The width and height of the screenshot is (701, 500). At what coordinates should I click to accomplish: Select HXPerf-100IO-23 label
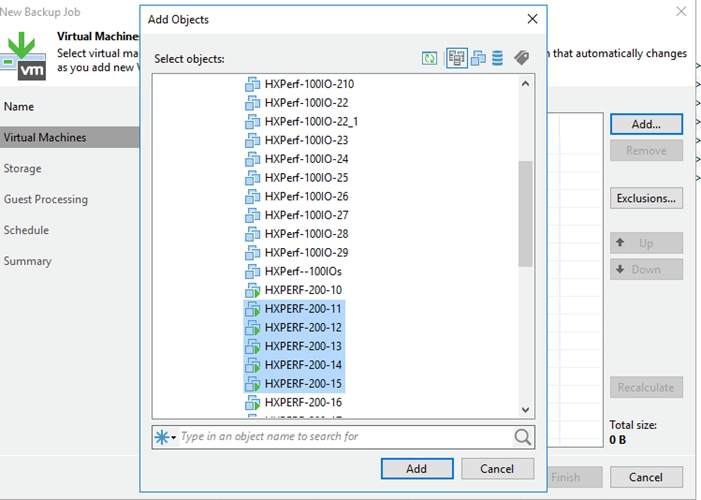click(x=306, y=140)
